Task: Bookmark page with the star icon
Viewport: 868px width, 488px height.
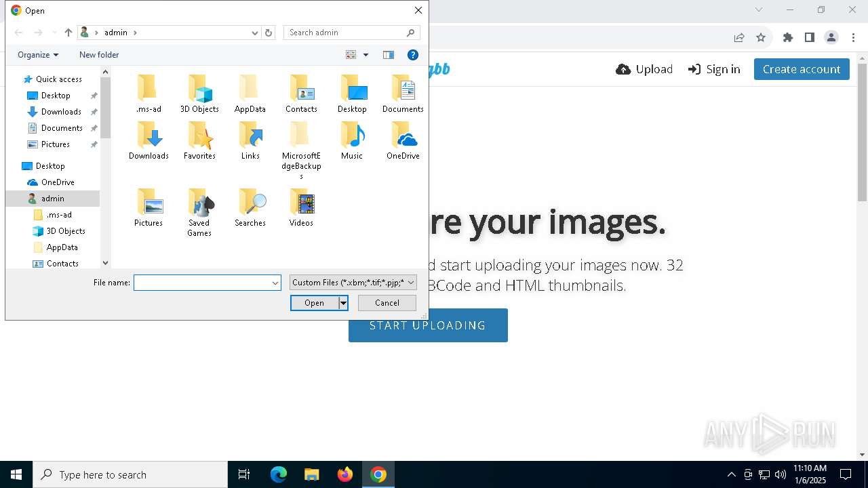Action: point(761,37)
